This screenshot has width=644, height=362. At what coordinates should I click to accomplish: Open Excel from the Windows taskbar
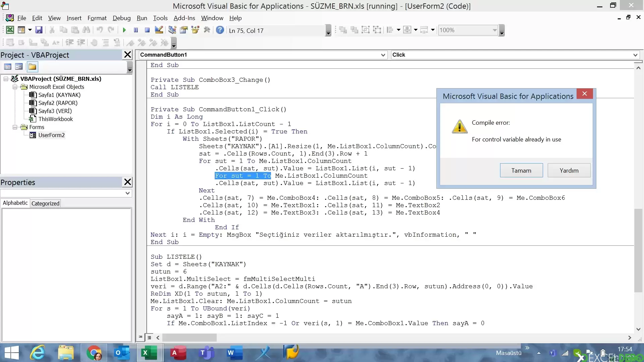click(149, 353)
